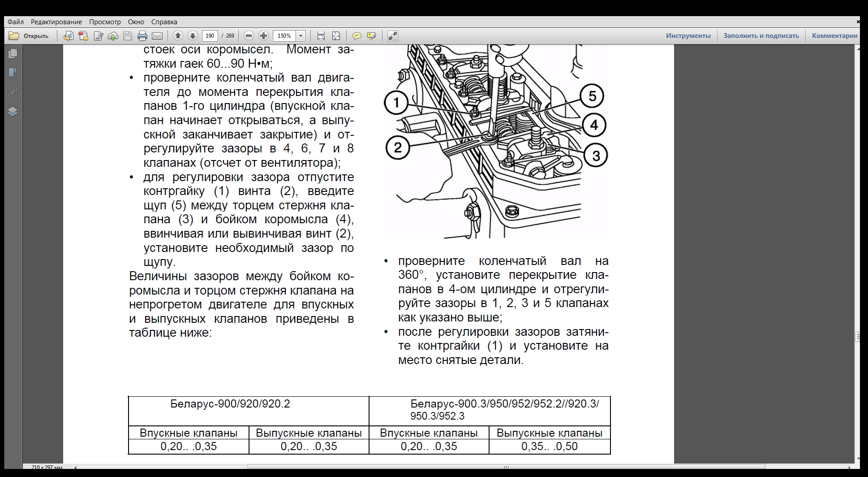
Task: Go to the previous page with up arrow
Action: click(178, 36)
